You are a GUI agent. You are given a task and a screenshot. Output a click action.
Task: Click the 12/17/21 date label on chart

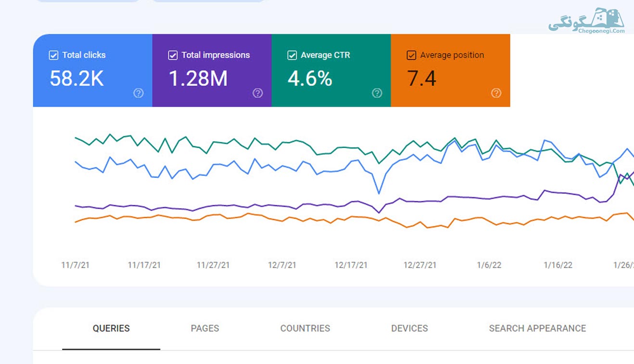351,265
